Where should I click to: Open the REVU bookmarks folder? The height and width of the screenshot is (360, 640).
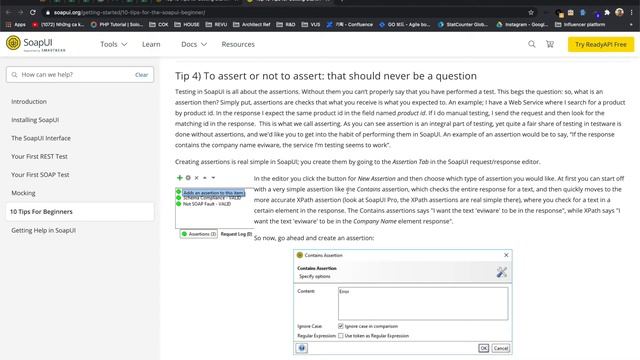point(216,24)
